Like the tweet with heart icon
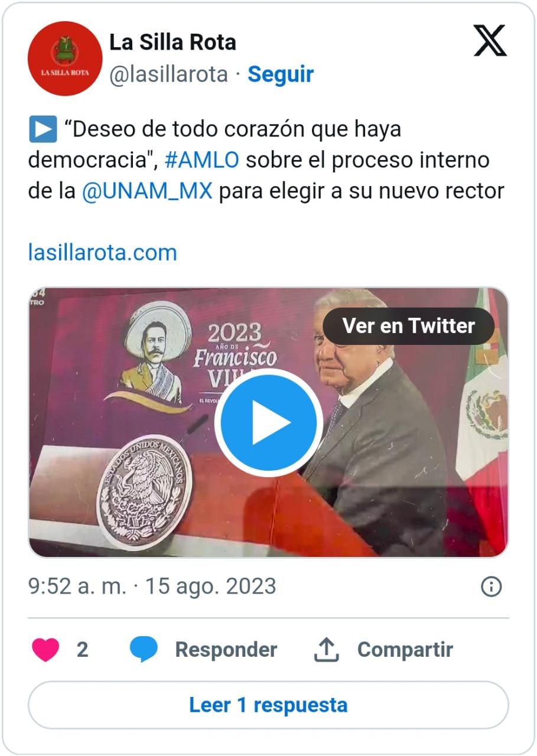The width and height of the screenshot is (537, 756). pos(45,650)
